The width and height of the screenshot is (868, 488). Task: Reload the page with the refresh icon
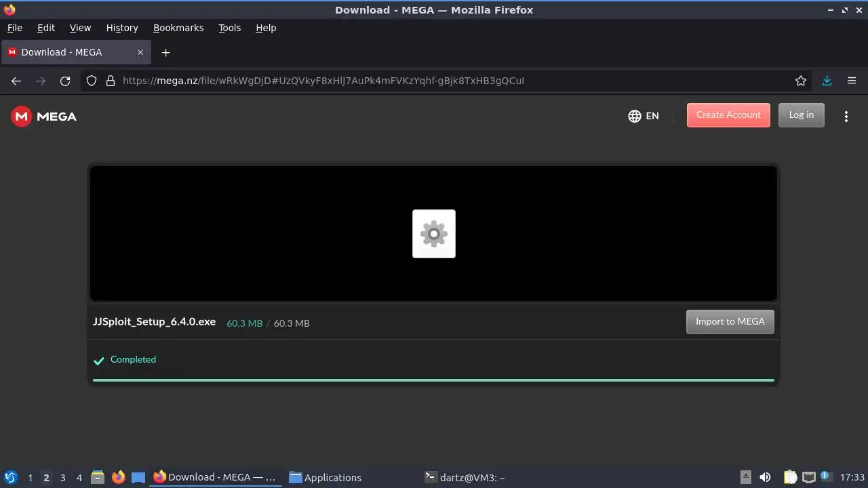(x=65, y=81)
